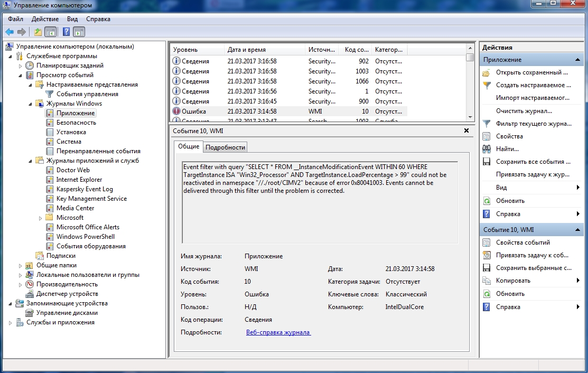Click the Подписки icon in tree

point(40,256)
